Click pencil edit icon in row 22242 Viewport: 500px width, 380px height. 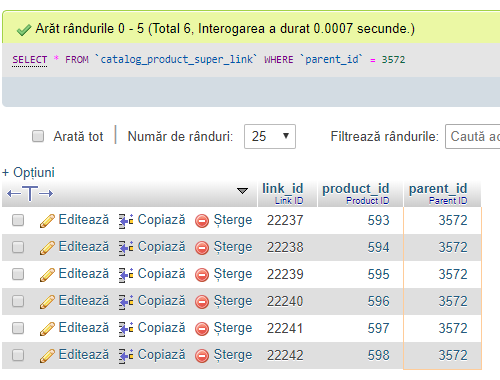click(47, 356)
